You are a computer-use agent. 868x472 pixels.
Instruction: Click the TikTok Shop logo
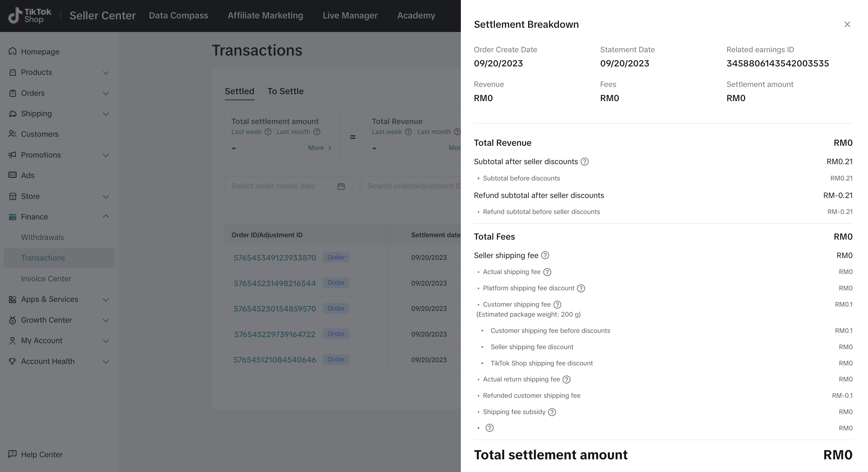click(x=29, y=15)
